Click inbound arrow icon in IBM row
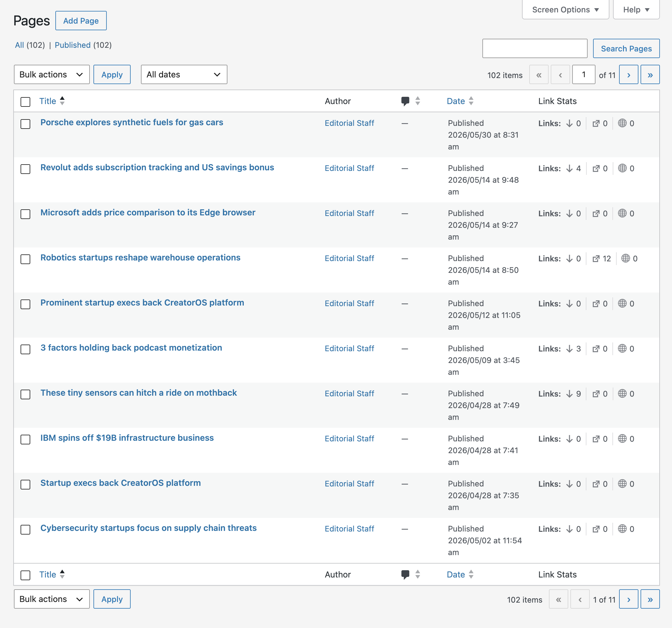This screenshot has height=628, width=672. click(569, 439)
